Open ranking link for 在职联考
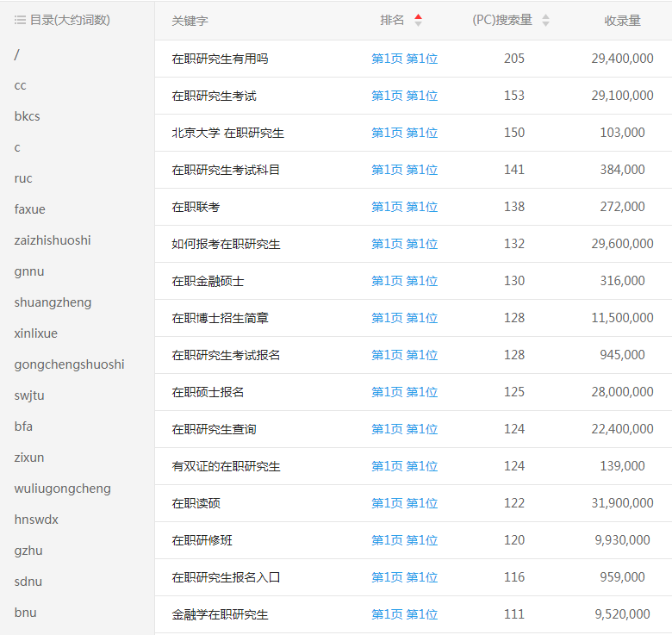This screenshot has height=635, width=672. [404, 207]
